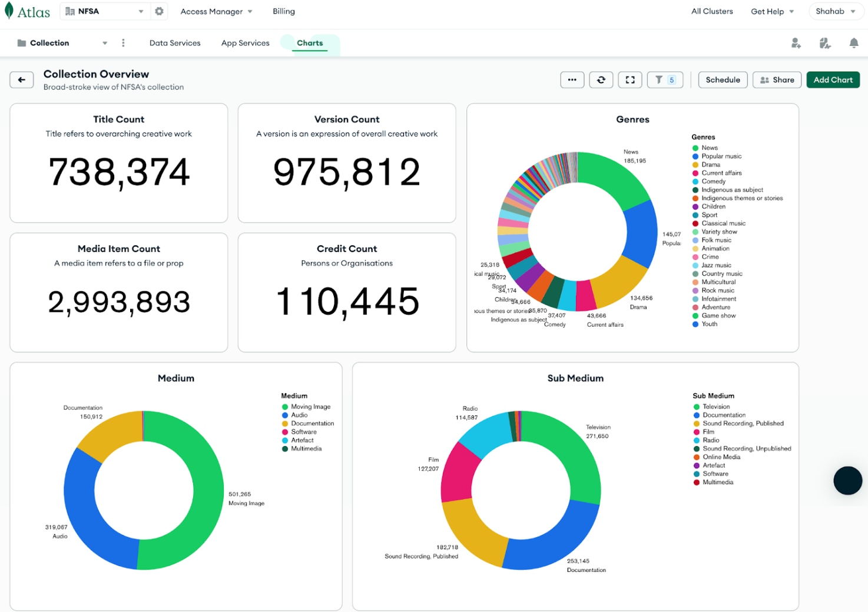
Task: Toggle News series in Genres legend
Action: click(x=709, y=148)
